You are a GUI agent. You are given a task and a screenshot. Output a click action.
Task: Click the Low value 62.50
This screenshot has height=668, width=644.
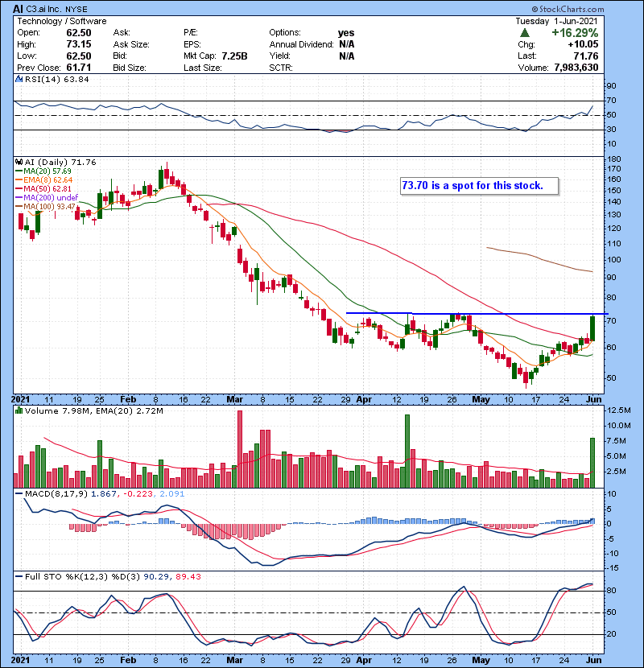pos(79,56)
